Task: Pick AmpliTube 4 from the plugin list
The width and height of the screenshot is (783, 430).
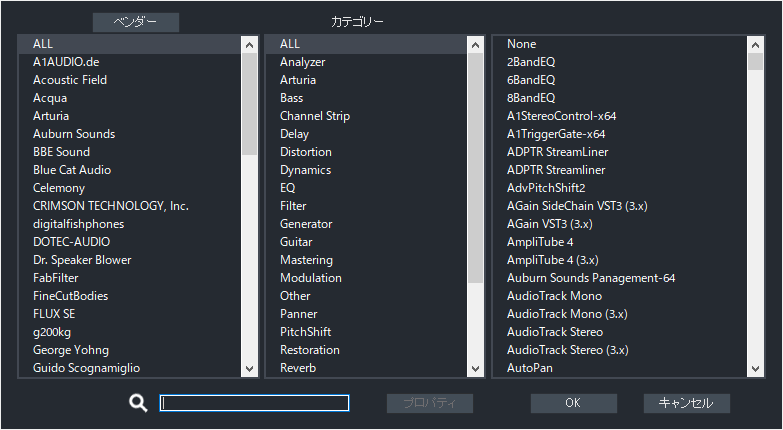Action: coord(540,242)
